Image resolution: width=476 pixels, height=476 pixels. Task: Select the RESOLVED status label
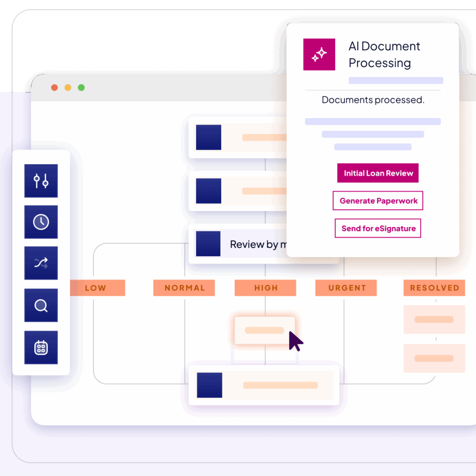pyautogui.click(x=434, y=288)
